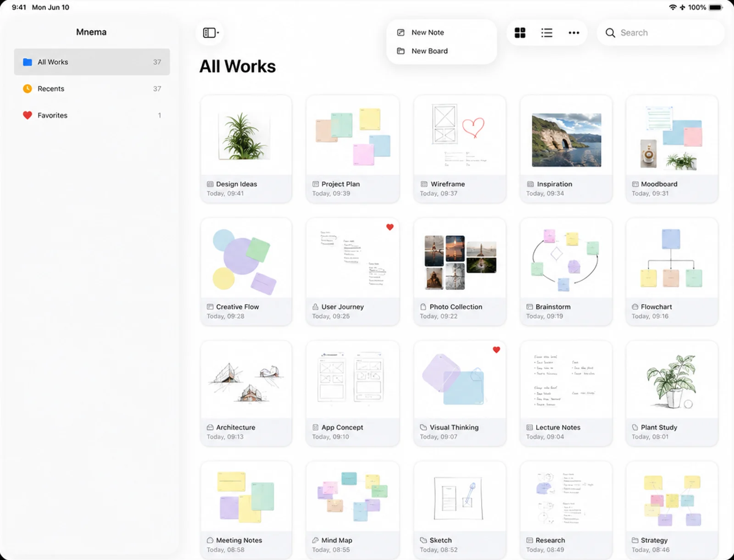Click the Mind Map title
This screenshot has height=560, width=734.
pos(337,540)
